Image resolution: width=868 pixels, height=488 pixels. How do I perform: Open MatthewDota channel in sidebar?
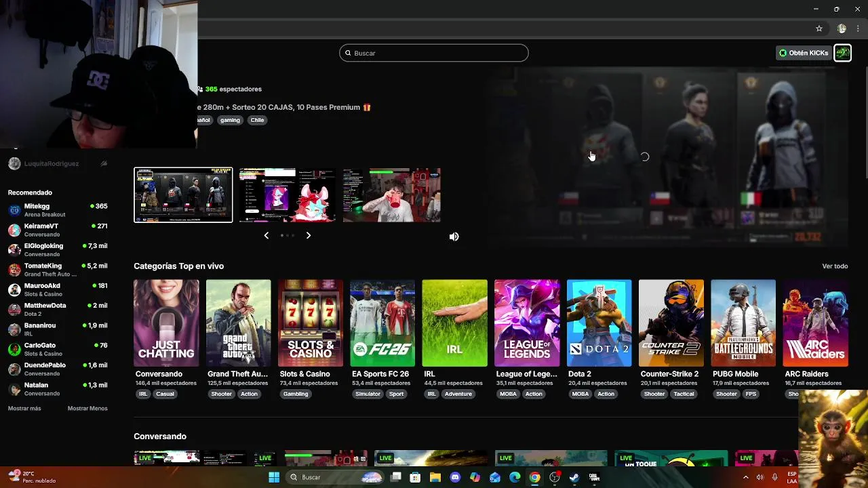tap(58, 309)
